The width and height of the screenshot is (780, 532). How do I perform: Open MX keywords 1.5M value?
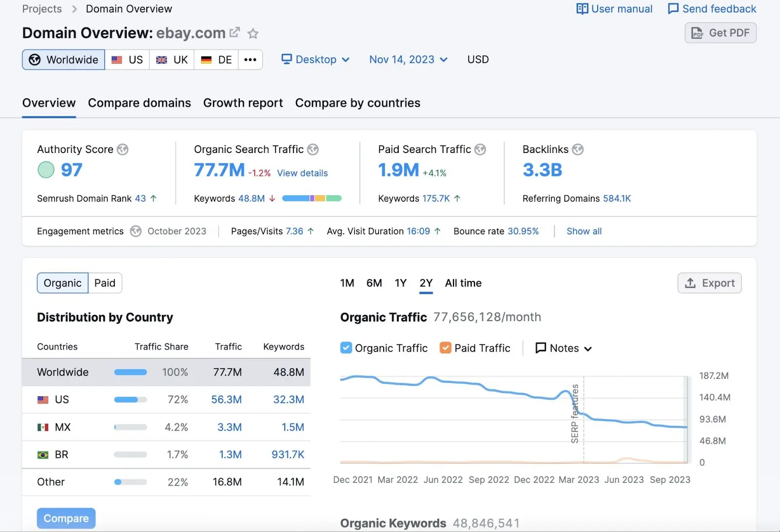tap(292, 427)
